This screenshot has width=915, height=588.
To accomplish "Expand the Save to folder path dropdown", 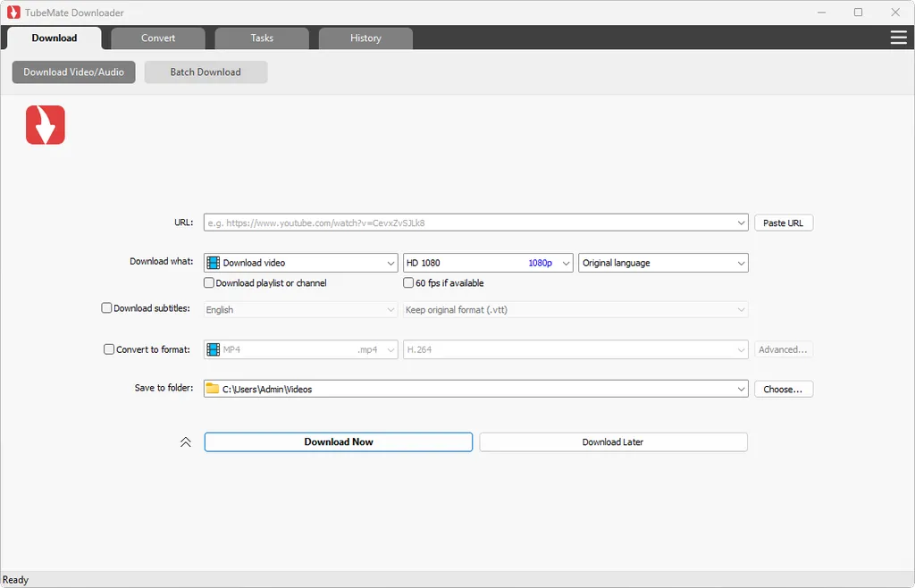I will click(x=741, y=389).
